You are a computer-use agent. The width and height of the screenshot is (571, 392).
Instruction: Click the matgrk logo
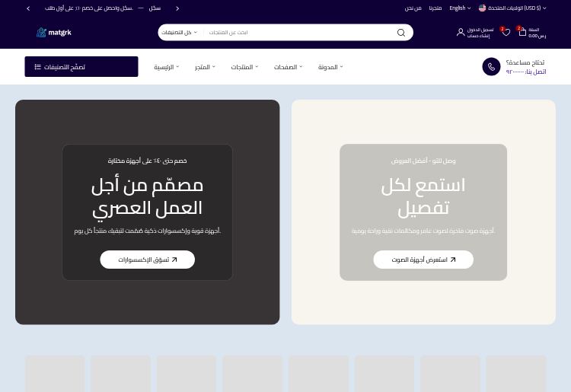(54, 33)
